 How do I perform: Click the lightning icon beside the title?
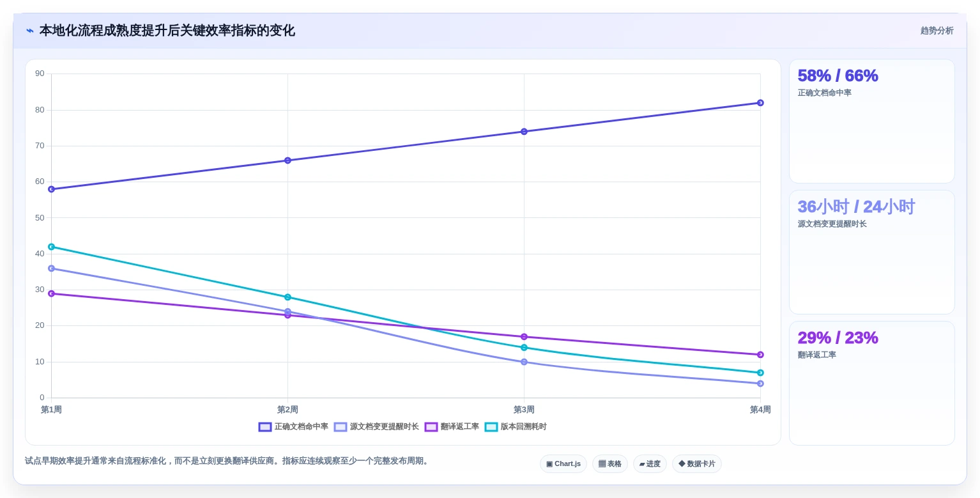pyautogui.click(x=30, y=31)
